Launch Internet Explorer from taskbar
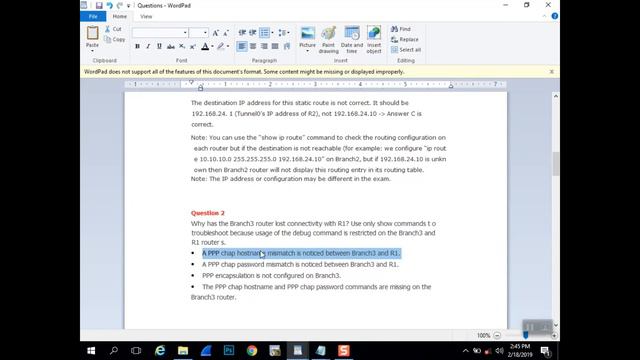The width and height of the screenshot is (640, 360). click(160, 351)
